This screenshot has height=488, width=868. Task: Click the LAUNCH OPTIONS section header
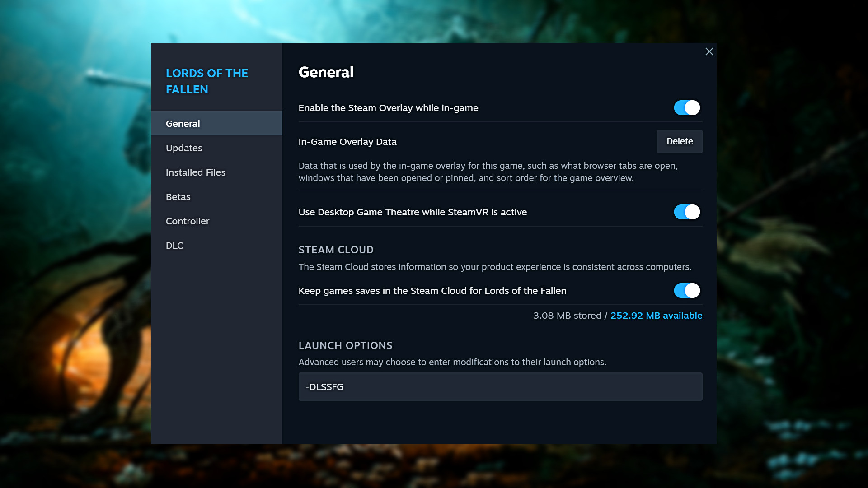pyautogui.click(x=346, y=345)
